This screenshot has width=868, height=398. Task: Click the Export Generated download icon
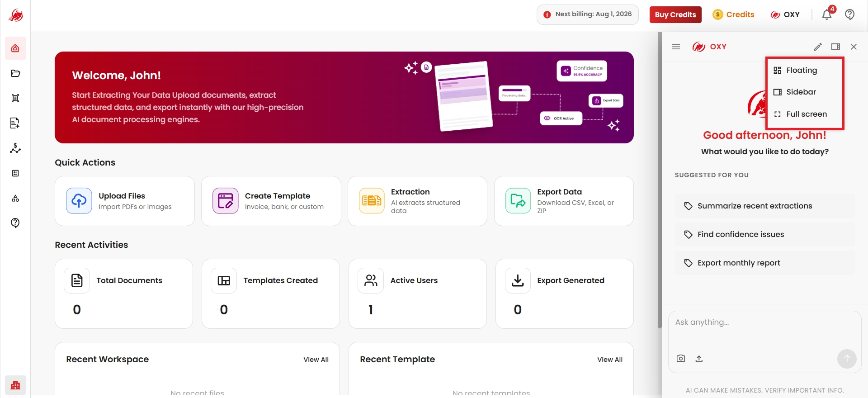pyautogui.click(x=518, y=280)
